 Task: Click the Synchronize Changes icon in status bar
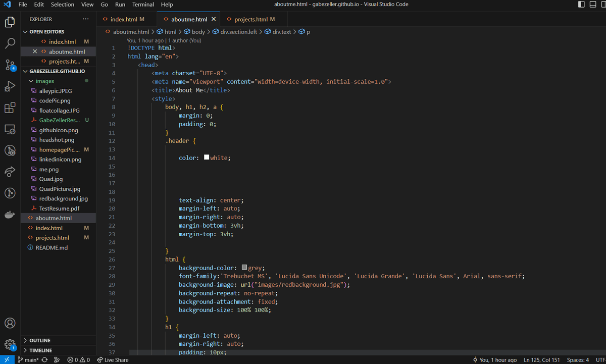44,360
